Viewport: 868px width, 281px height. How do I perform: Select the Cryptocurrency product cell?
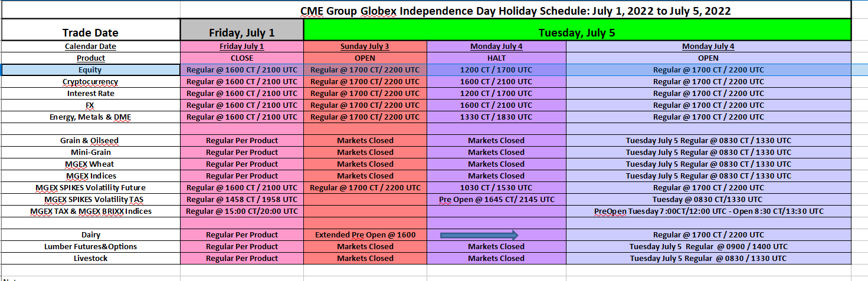coord(91,82)
